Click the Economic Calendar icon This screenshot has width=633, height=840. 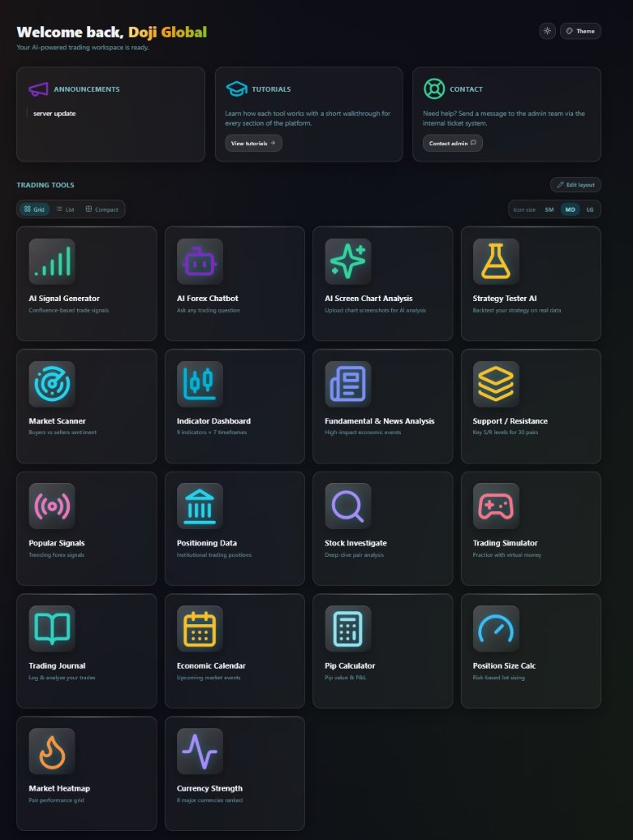pyautogui.click(x=200, y=629)
